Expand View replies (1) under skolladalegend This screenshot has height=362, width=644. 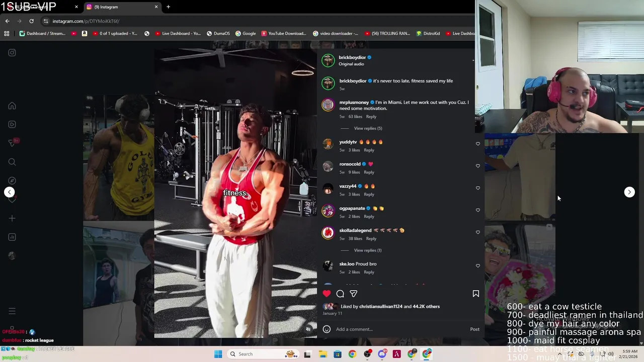[368, 250]
